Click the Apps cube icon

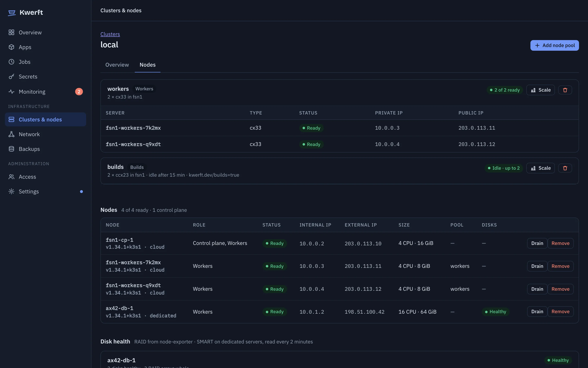(11, 47)
